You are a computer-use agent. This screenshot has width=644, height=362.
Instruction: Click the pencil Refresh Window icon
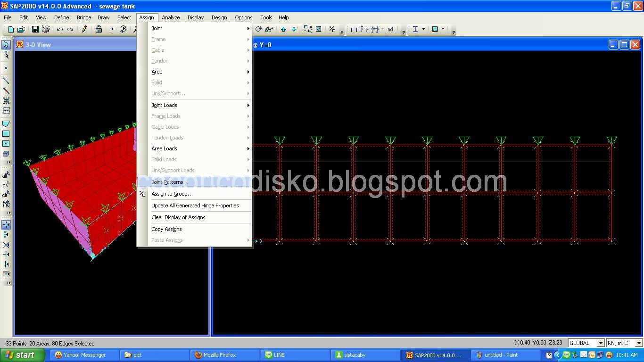click(84, 29)
